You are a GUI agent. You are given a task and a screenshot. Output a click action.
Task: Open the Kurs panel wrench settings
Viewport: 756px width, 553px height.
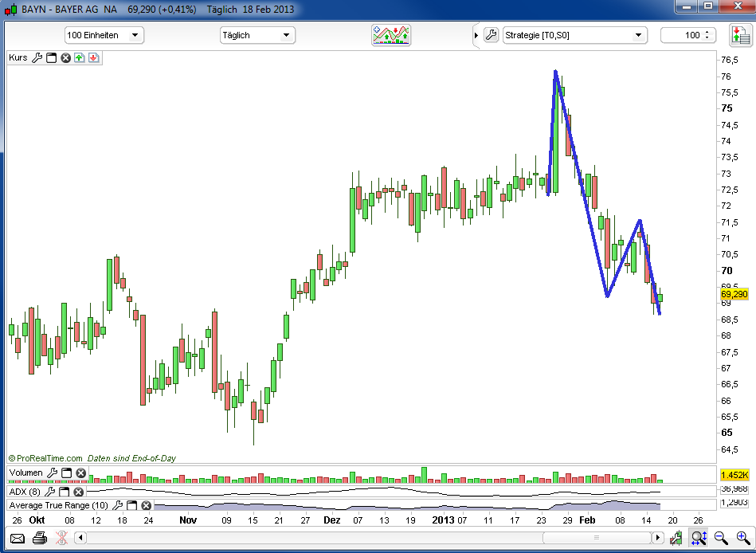[37, 58]
